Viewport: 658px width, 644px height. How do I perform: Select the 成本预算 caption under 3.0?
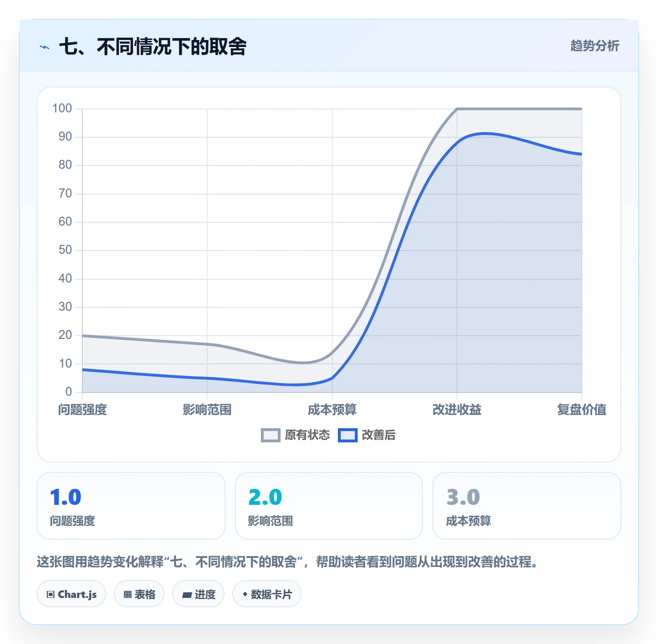point(469,521)
